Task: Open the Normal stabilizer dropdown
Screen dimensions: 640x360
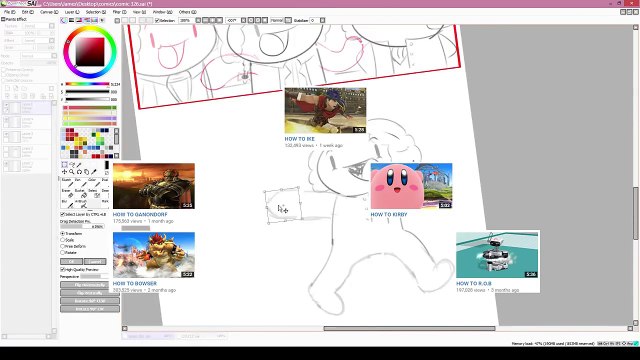Action: coord(281,20)
